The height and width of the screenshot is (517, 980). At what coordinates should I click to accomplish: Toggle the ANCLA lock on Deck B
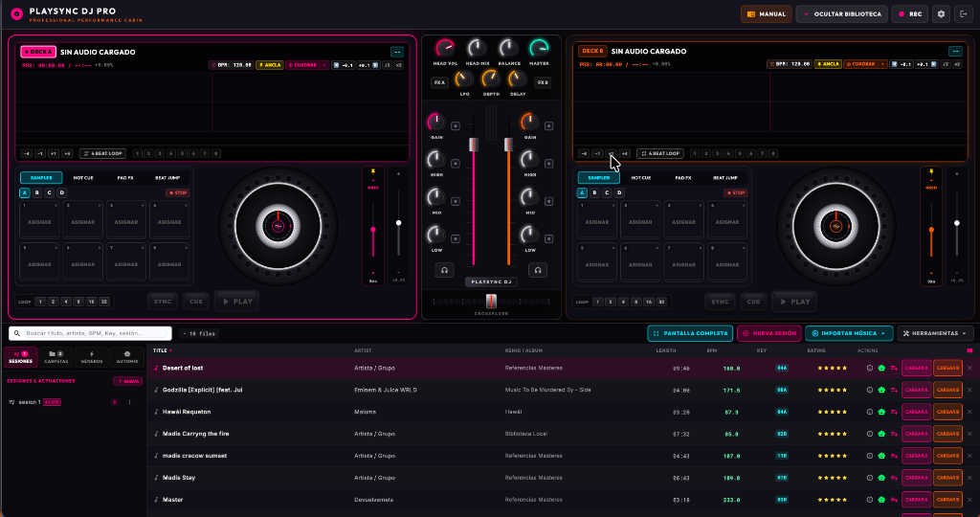pos(828,64)
